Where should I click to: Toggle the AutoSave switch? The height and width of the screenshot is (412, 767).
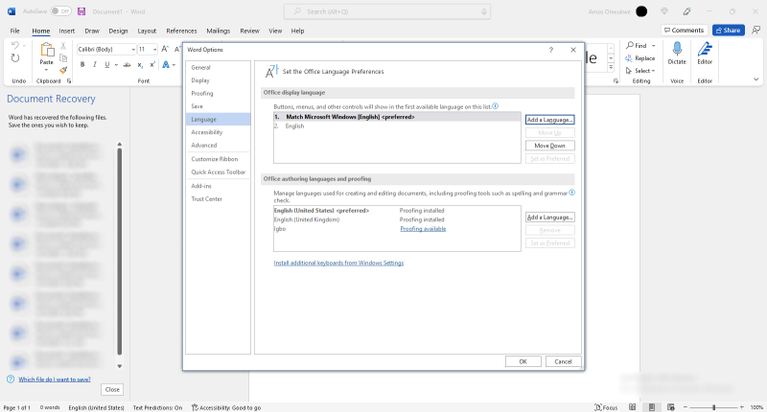pyautogui.click(x=61, y=11)
